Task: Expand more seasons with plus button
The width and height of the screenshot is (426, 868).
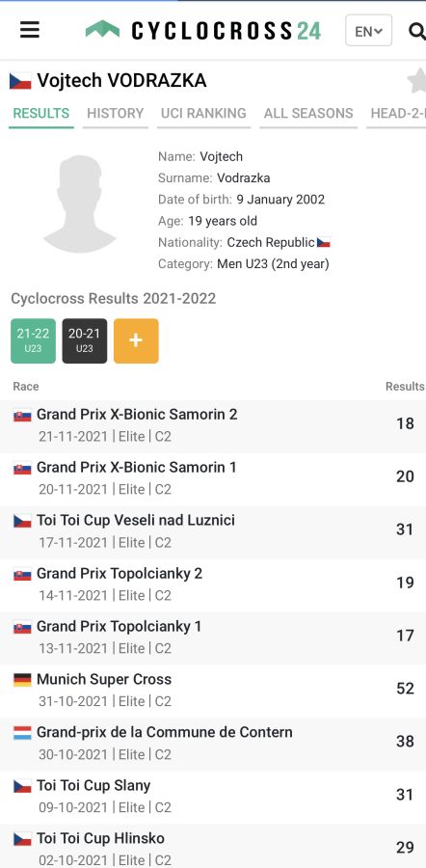Action: coord(136,341)
